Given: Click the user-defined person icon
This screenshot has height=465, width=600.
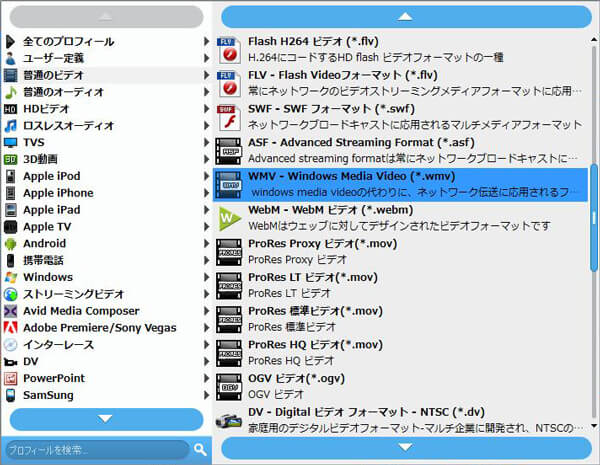Looking at the screenshot, I should (10, 58).
